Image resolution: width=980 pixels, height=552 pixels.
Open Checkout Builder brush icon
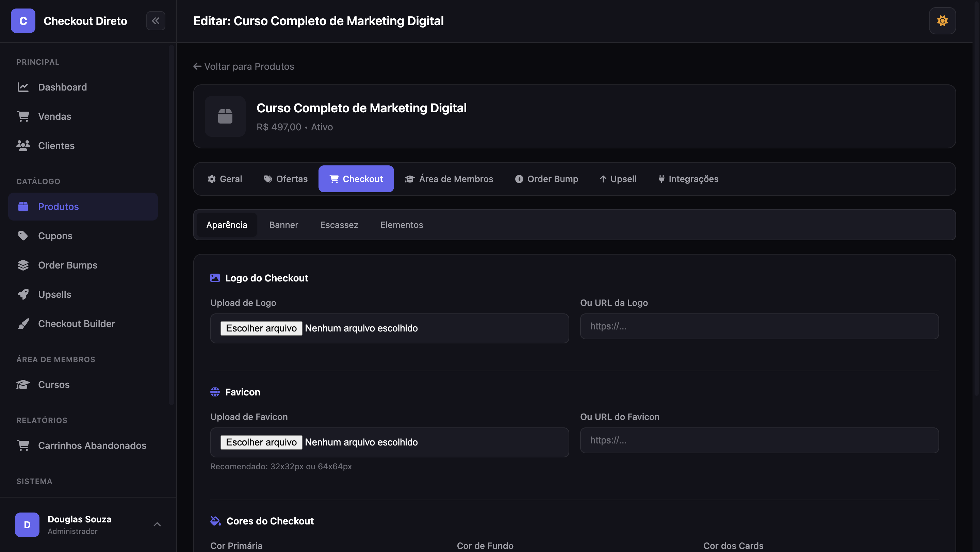tap(23, 324)
